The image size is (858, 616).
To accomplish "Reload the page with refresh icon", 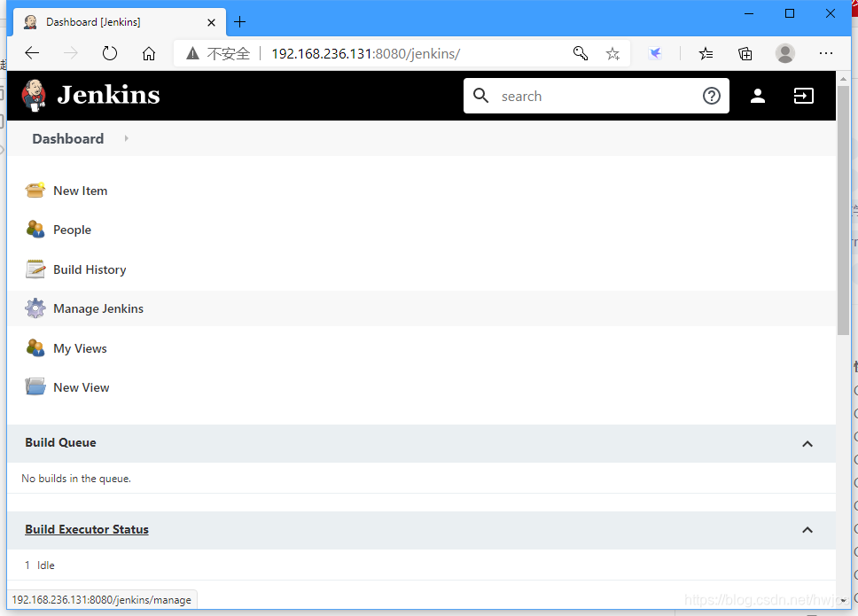I will pyautogui.click(x=109, y=53).
